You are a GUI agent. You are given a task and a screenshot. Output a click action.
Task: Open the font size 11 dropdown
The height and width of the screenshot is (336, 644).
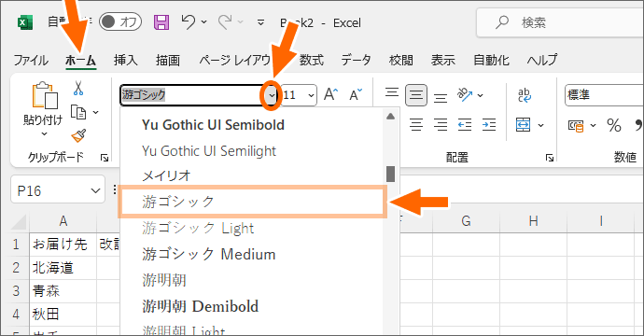pos(312,95)
